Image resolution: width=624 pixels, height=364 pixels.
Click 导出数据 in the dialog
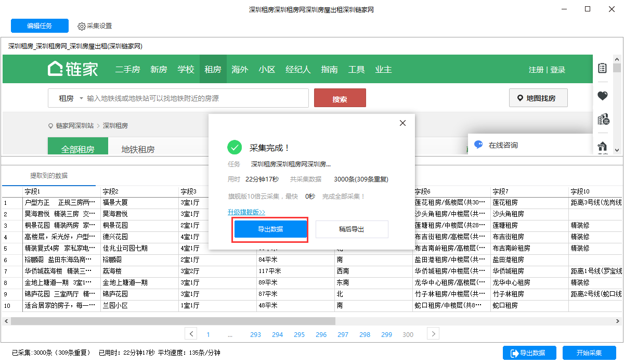click(270, 229)
